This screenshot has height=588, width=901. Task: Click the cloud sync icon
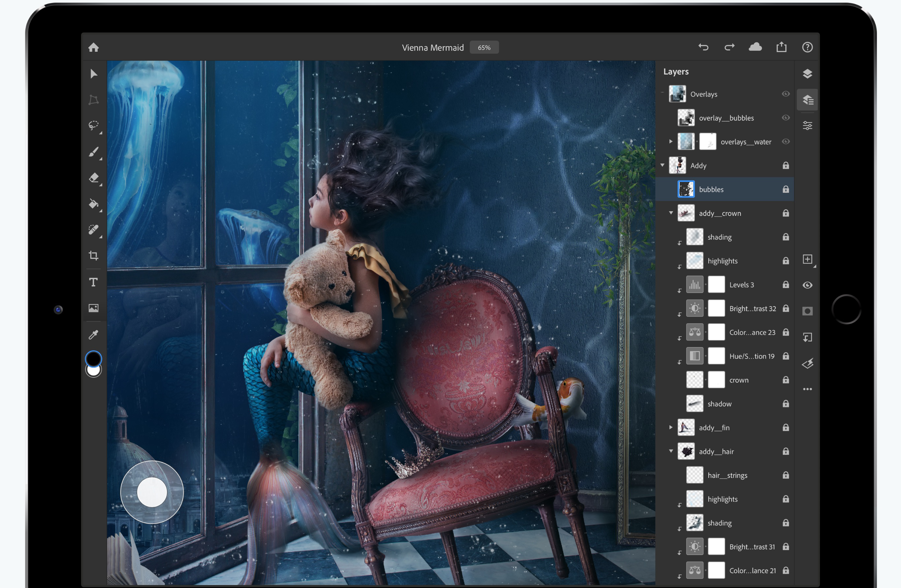(755, 47)
